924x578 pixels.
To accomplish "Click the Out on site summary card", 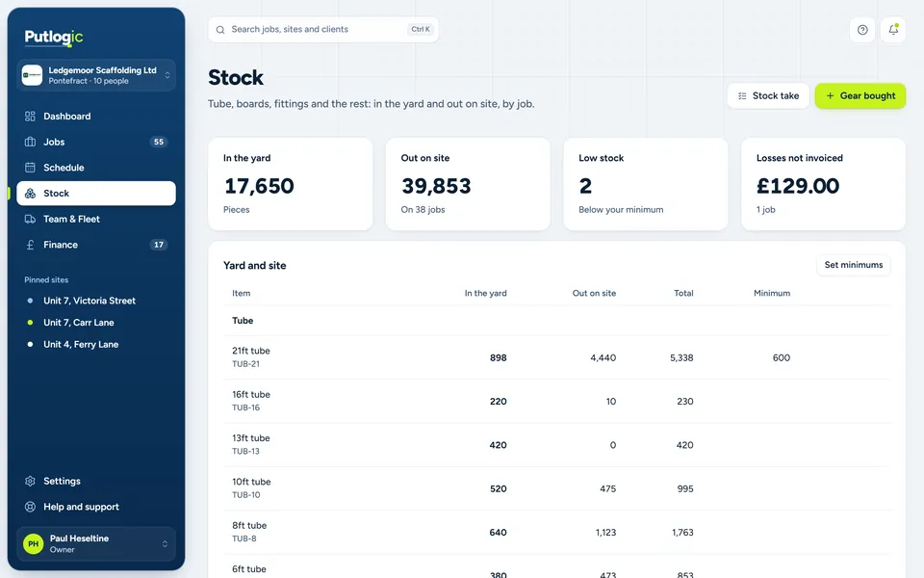I will pos(468,184).
